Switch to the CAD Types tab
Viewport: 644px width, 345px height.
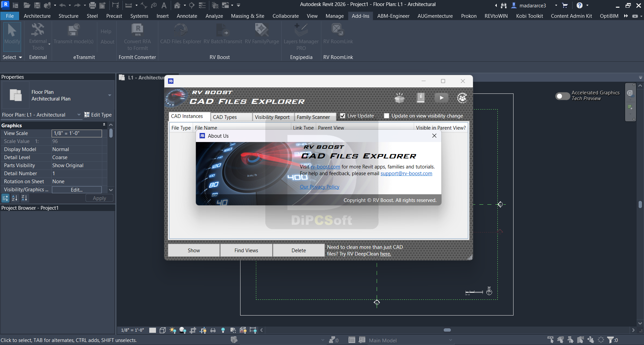[231, 117]
